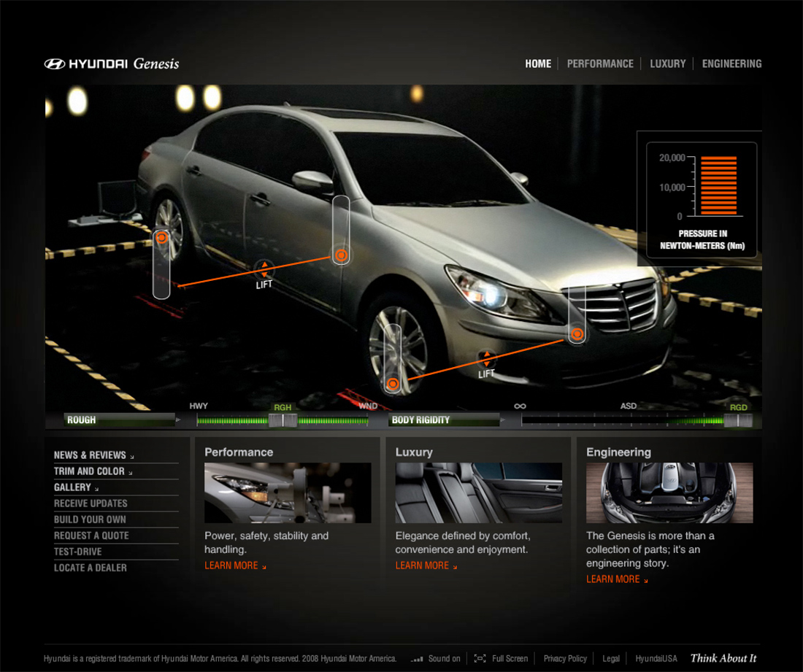803x672 pixels.
Task: Click the Luxury heading
Action: (414, 452)
